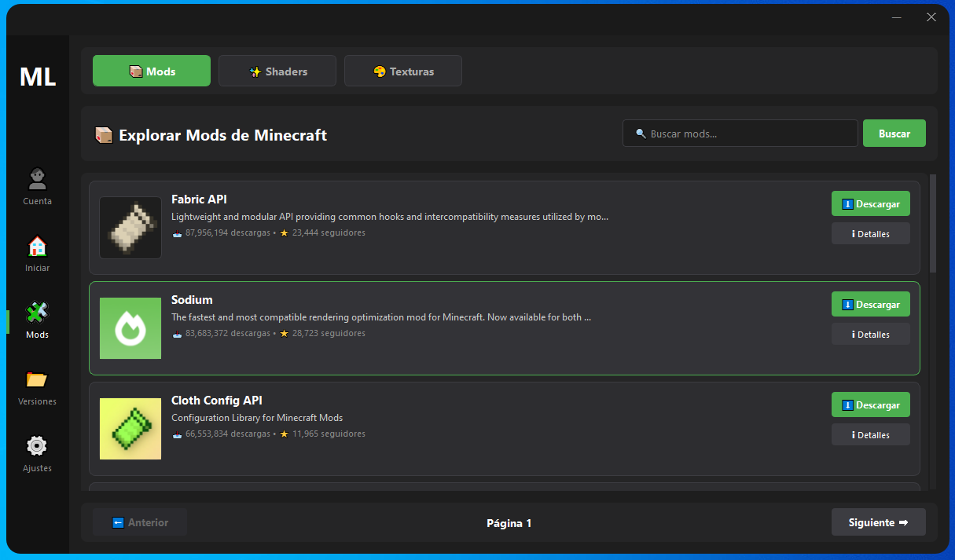
Task: Download the Fabric API mod
Action: [870, 203]
